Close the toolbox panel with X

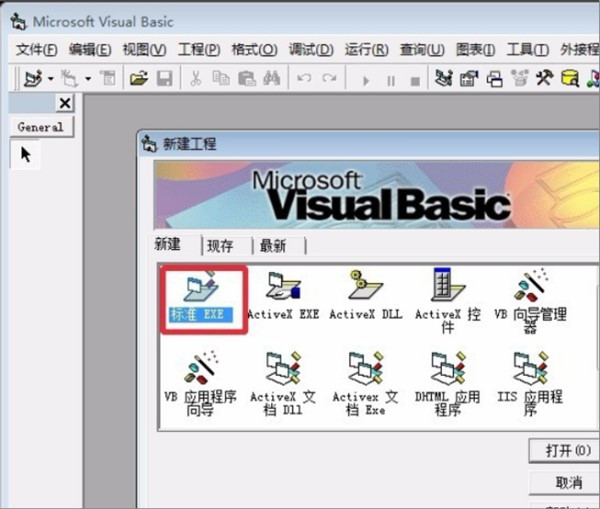(65, 103)
